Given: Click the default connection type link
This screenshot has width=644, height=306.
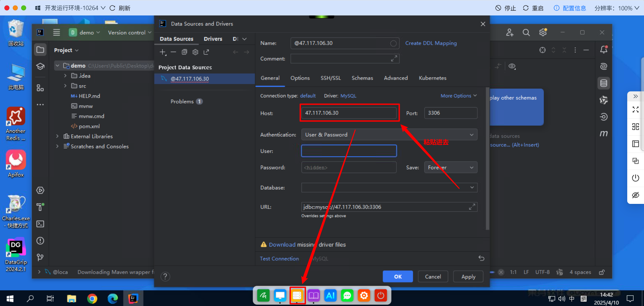Looking at the screenshot, I should (x=308, y=96).
